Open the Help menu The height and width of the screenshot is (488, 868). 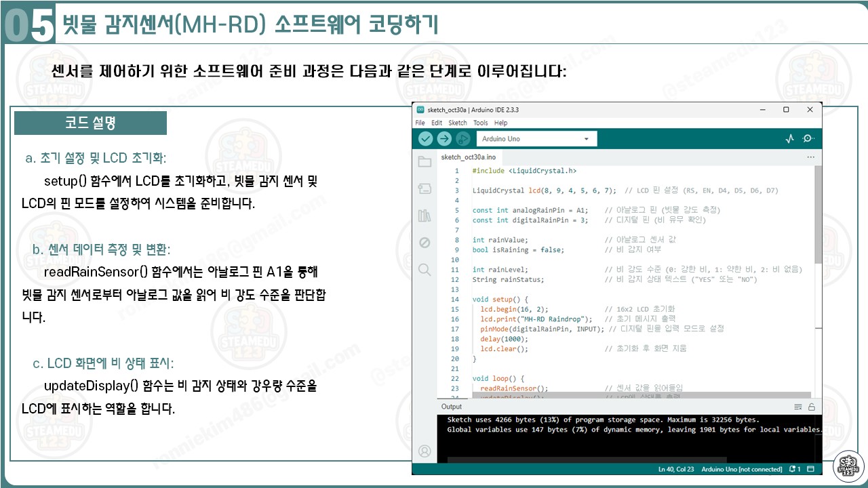(501, 123)
